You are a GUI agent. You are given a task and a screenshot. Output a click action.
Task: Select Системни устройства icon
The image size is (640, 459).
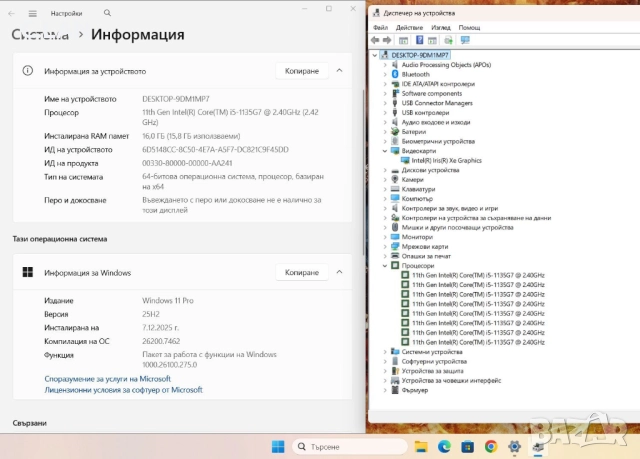(395, 352)
